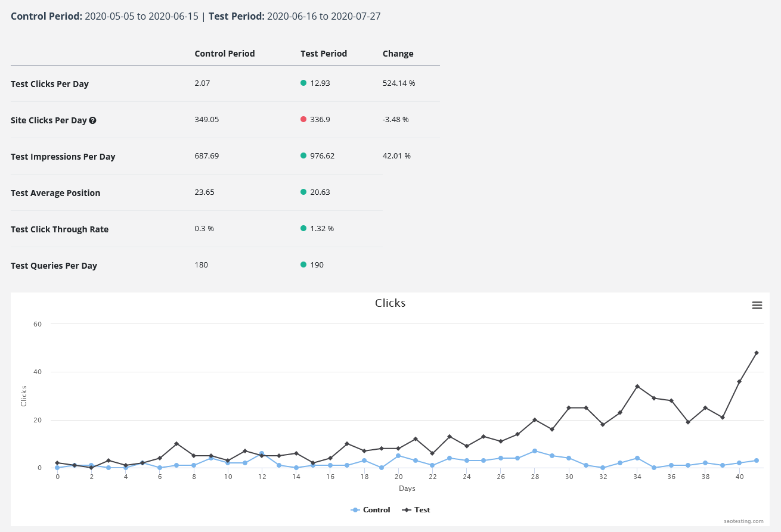Toggle the Test series in the legend
Image resolution: width=781 pixels, height=532 pixels.
[x=416, y=510]
